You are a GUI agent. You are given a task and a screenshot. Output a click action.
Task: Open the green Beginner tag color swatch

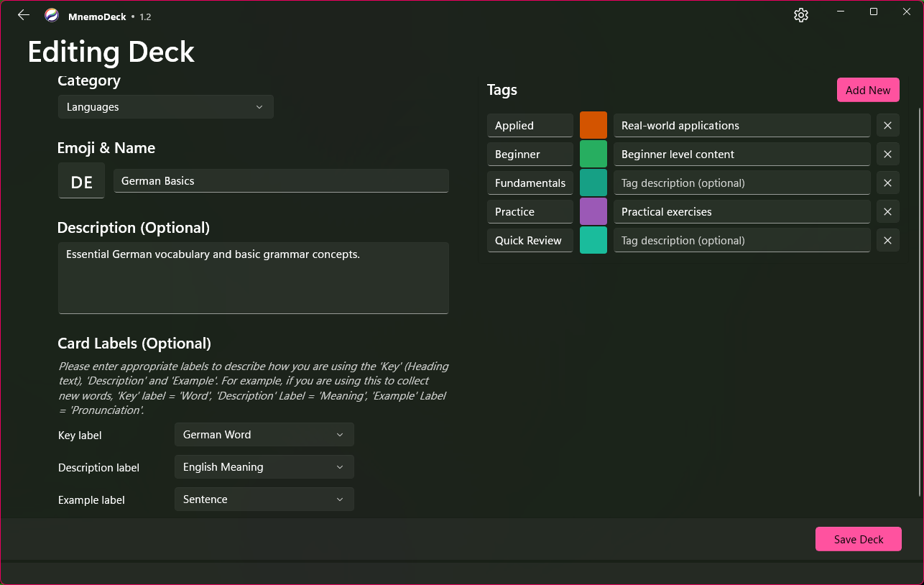pos(593,155)
